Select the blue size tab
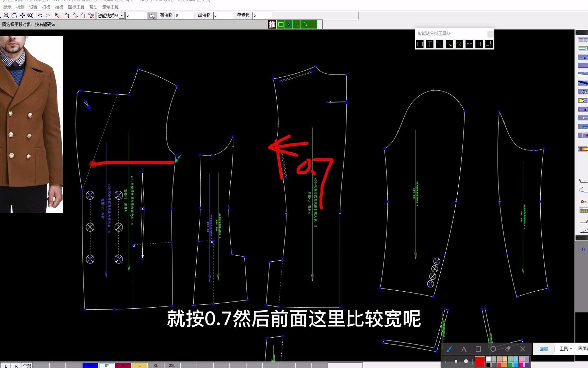This screenshot has width=588, height=368. (x=90, y=366)
